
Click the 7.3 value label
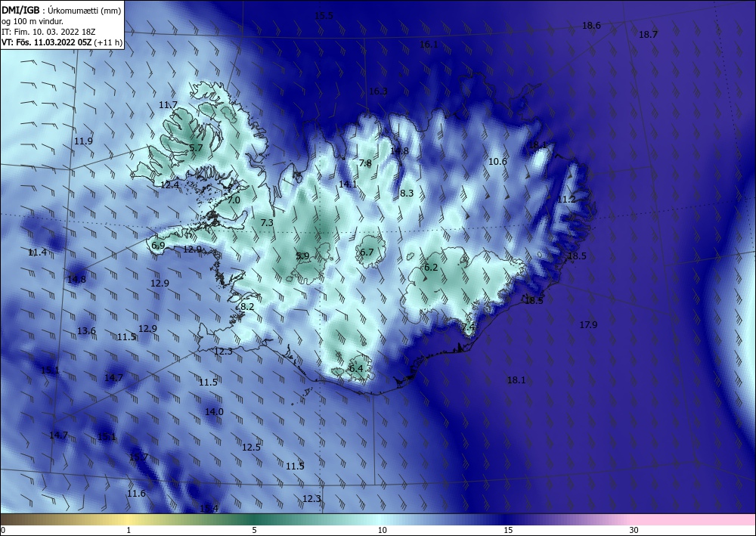click(x=267, y=223)
